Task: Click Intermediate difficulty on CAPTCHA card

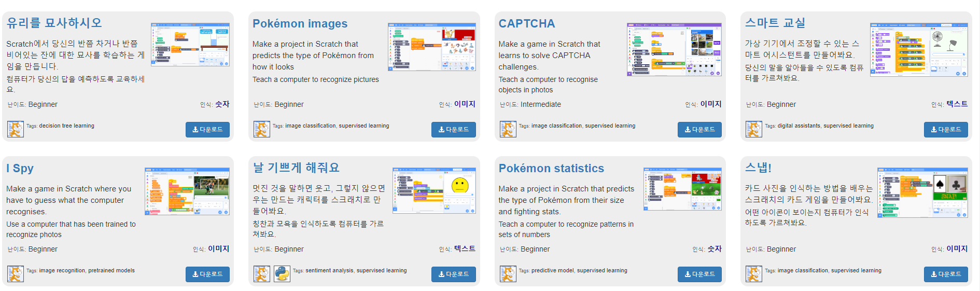Action: click(541, 104)
